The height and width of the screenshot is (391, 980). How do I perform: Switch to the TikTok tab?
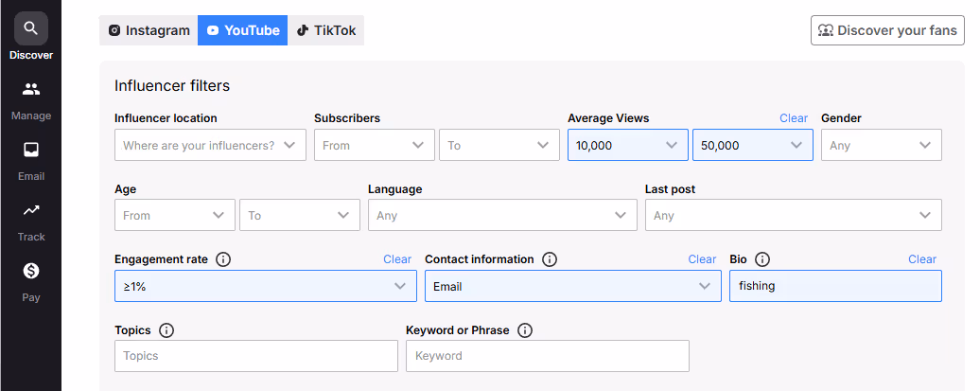pos(326,30)
